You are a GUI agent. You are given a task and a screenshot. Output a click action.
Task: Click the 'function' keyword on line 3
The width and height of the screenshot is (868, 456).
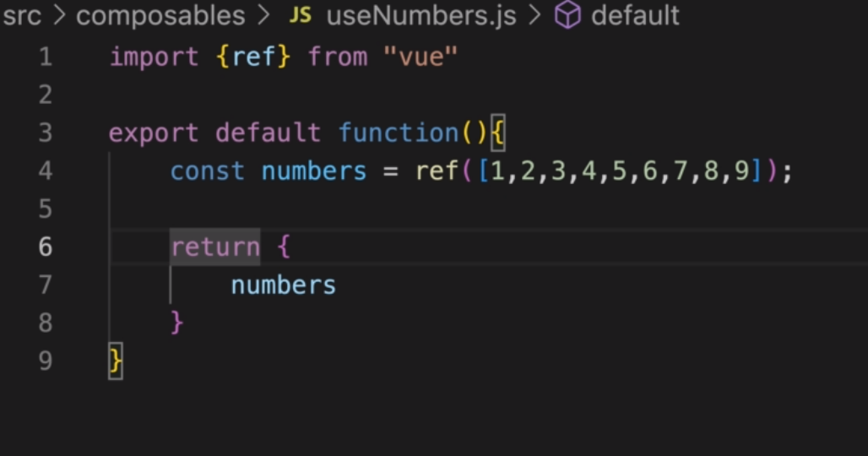click(398, 133)
